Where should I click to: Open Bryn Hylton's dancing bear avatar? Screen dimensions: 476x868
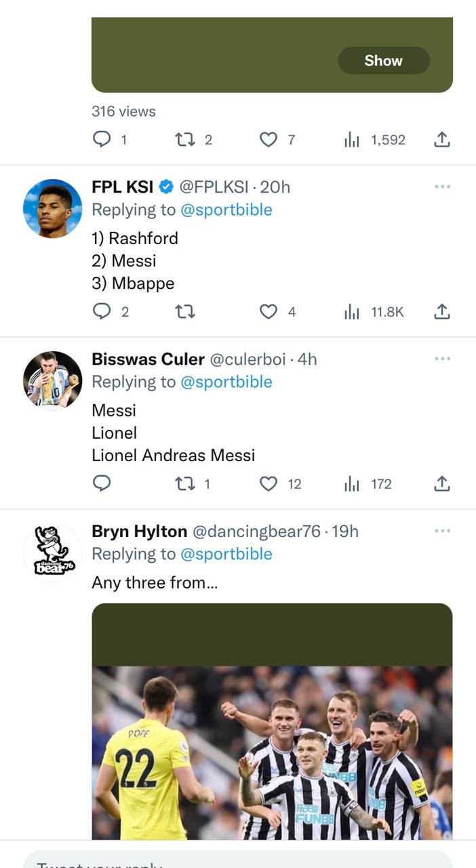(52, 553)
